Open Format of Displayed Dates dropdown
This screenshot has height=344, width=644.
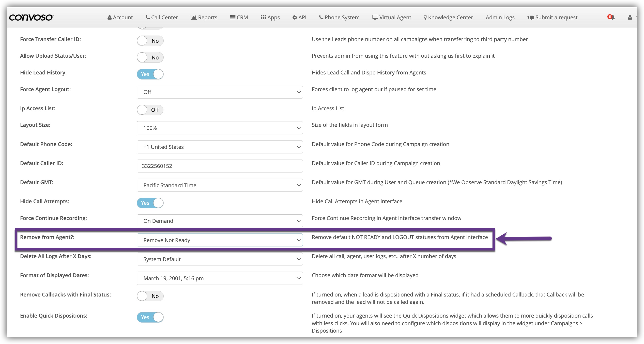tap(220, 278)
